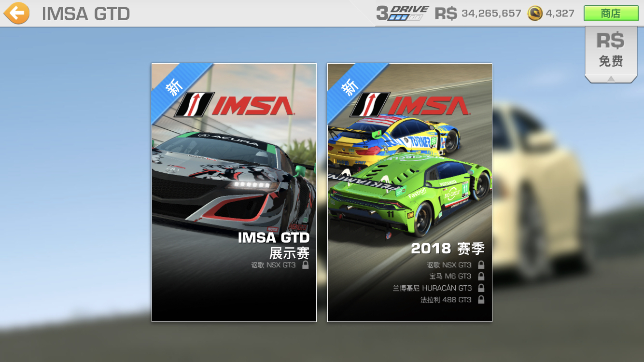644x362 pixels.
Task: Open the Drive points indicator
Action: [x=403, y=13]
